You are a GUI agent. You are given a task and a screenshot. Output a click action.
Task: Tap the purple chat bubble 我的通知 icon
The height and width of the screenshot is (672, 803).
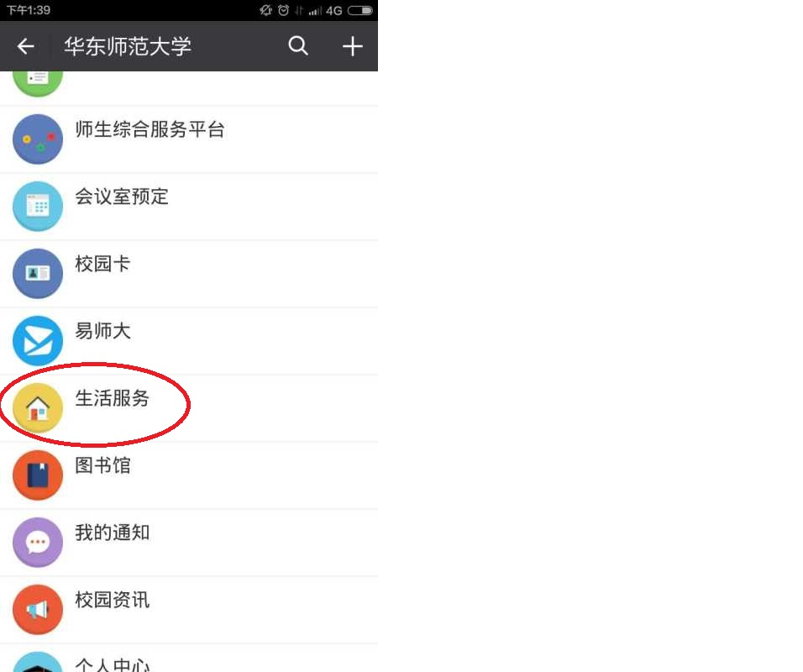click(38, 542)
